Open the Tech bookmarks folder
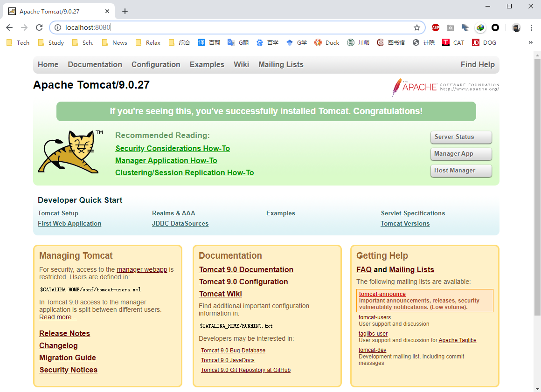This screenshot has width=541, height=392. pyautogui.click(x=18, y=43)
